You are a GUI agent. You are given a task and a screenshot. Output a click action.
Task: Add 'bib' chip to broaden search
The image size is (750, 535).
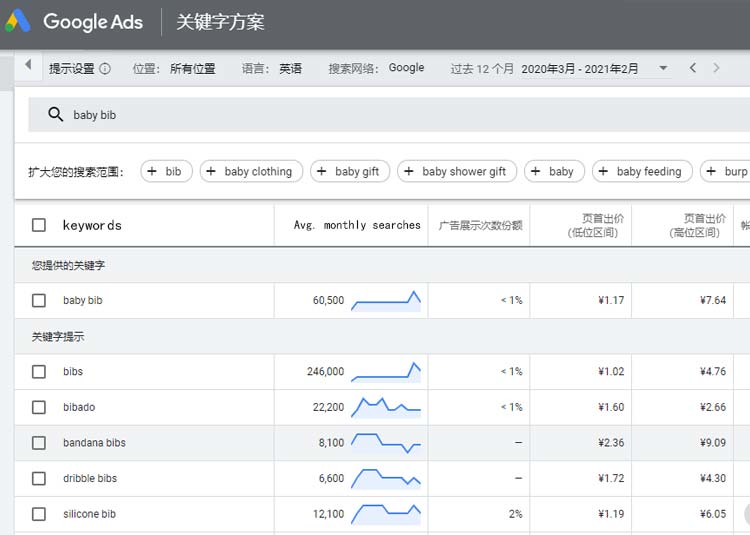[166, 171]
